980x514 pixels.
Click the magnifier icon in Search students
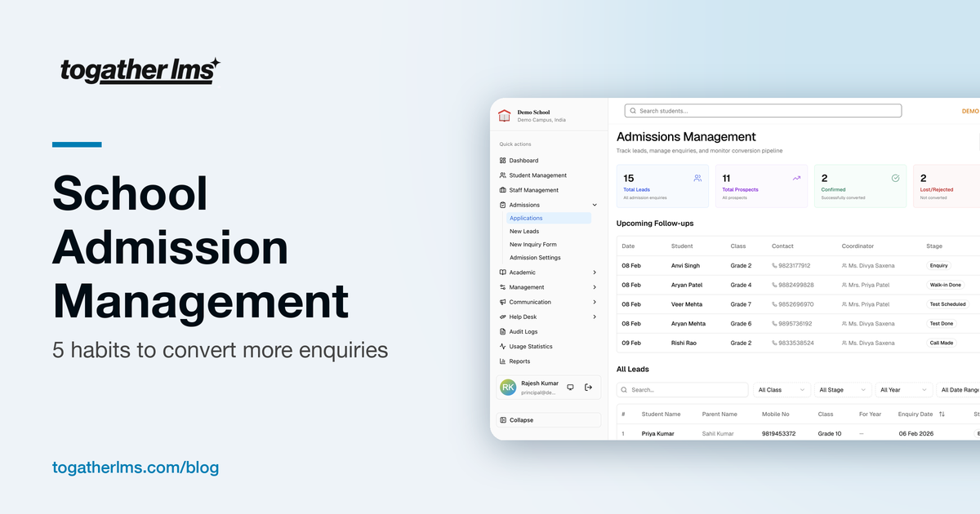(632, 111)
